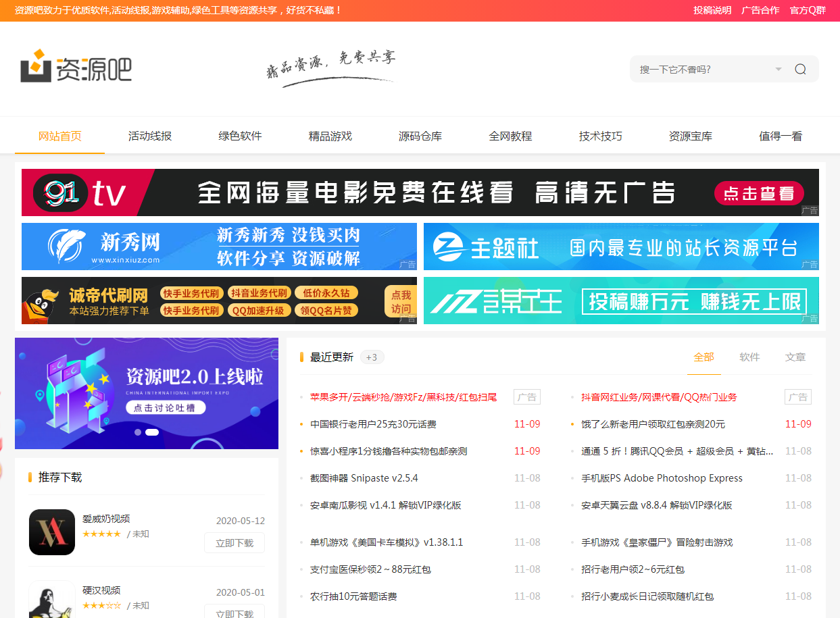Open the 投稿说明 link in top bar

pyautogui.click(x=712, y=10)
